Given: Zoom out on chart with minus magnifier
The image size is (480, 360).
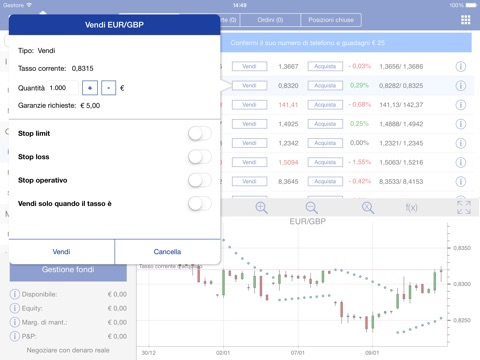Looking at the screenshot, I should point(311,208).
